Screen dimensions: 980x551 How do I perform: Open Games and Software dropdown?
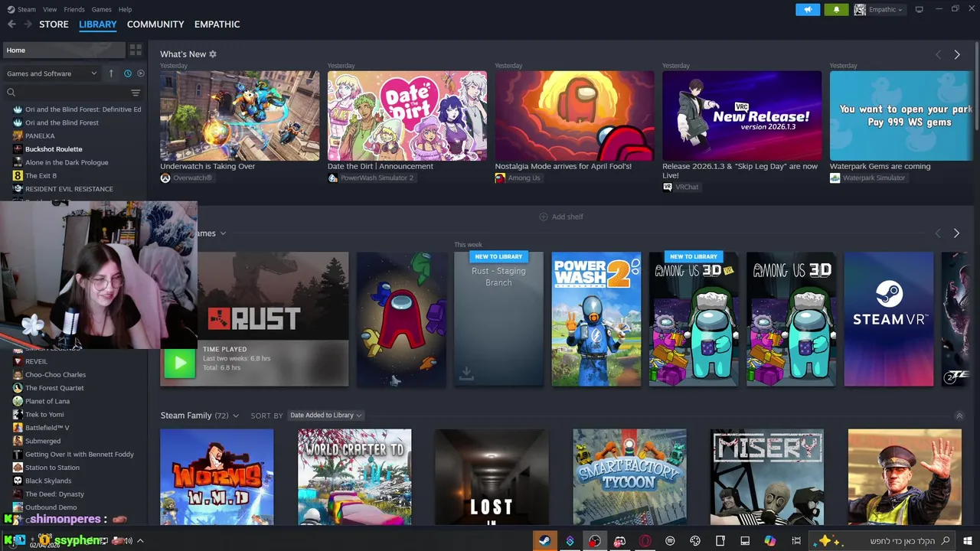(52, 73)
